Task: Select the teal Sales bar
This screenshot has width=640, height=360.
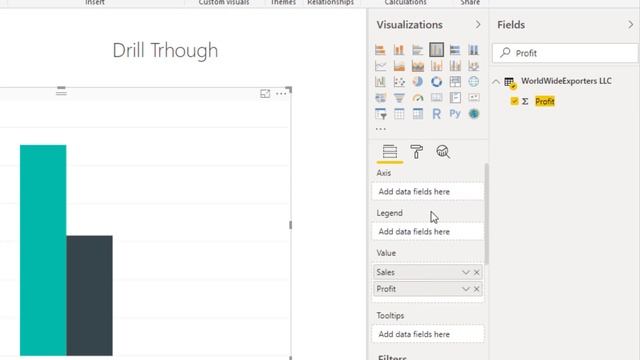Action: (43, 250)
